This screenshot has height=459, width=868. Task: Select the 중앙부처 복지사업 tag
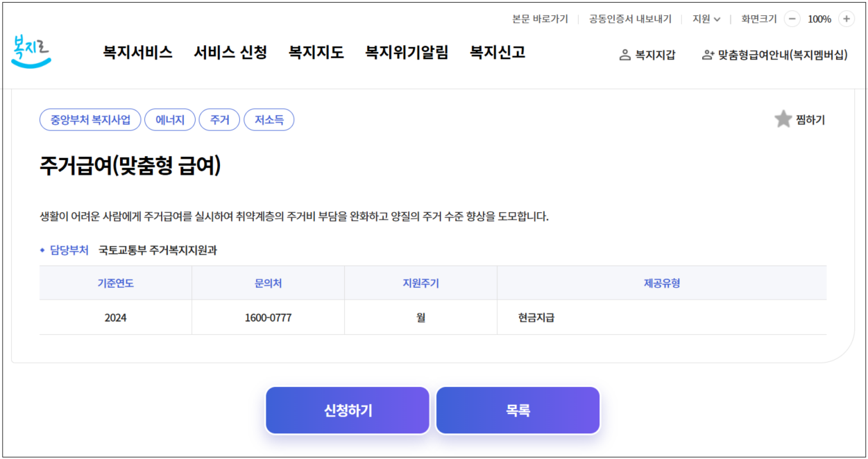pyautogui.click(x=90, y=119)
